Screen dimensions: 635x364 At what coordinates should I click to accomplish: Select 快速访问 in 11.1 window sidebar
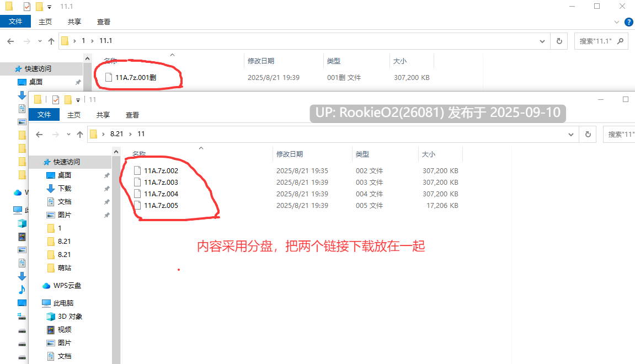point(38,68)
